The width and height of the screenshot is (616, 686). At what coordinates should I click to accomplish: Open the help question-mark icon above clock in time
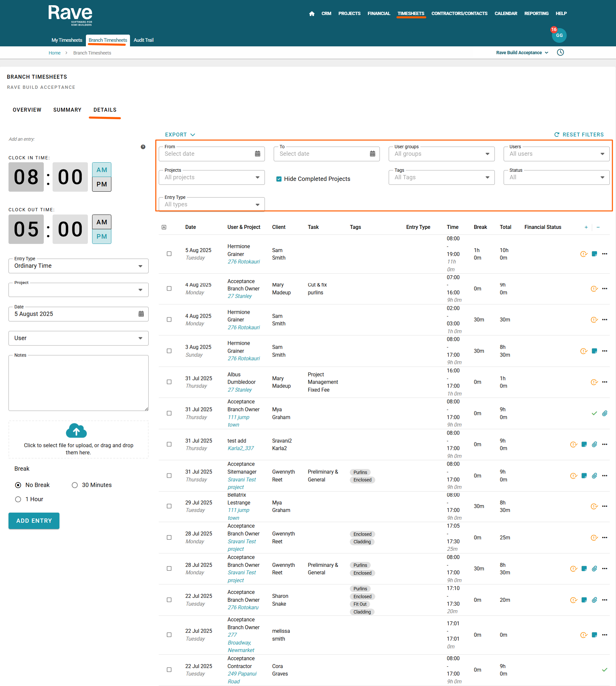click(143, 147)
